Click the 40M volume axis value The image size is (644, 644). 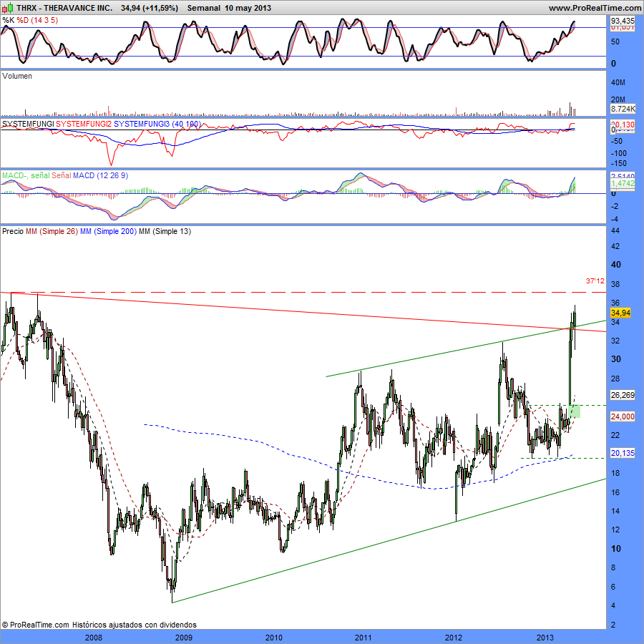(618, 82)
